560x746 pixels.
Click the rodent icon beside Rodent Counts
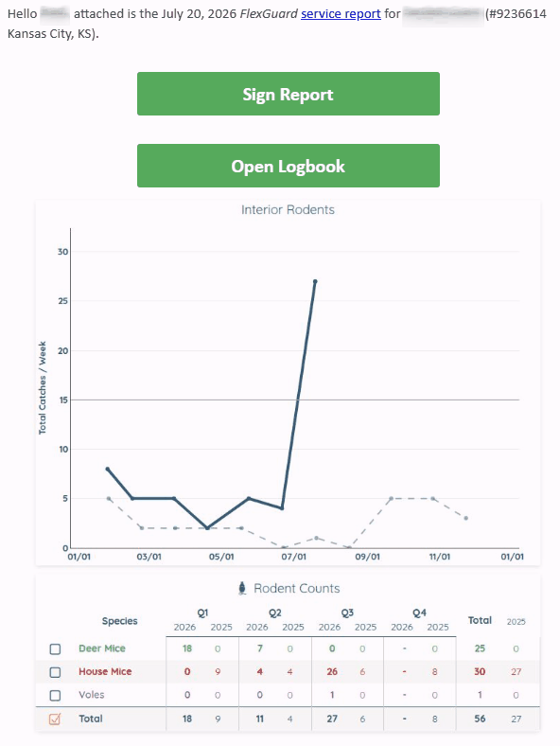pyautogui.click(x=242, y=589)
